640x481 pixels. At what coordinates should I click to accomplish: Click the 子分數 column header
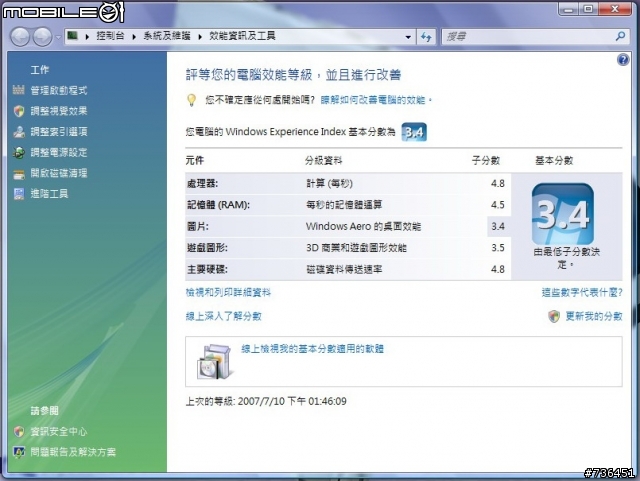[486, 160]
